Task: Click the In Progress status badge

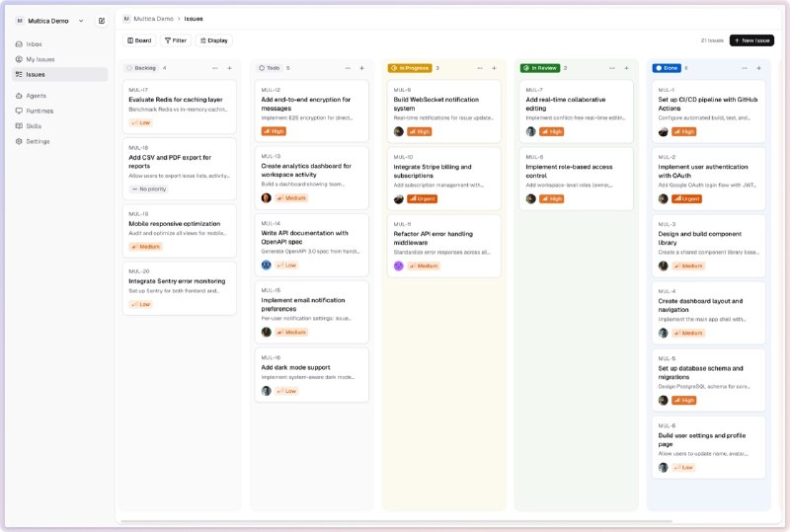Action: point(410,68)
